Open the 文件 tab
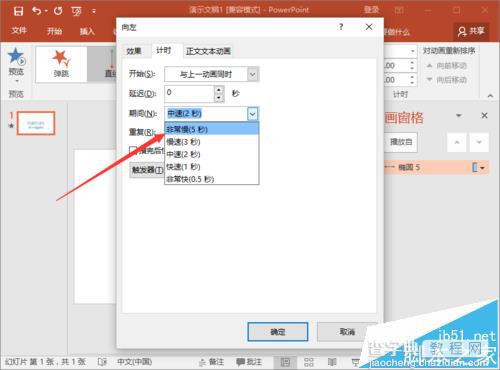Viewport: 500px width, 370px height. tap(19, 31)
